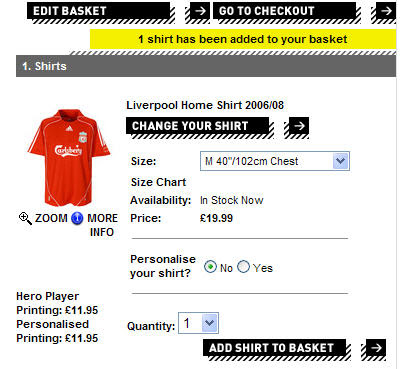
Task: Select the No personalisation radio button
Action: (210, 267)
